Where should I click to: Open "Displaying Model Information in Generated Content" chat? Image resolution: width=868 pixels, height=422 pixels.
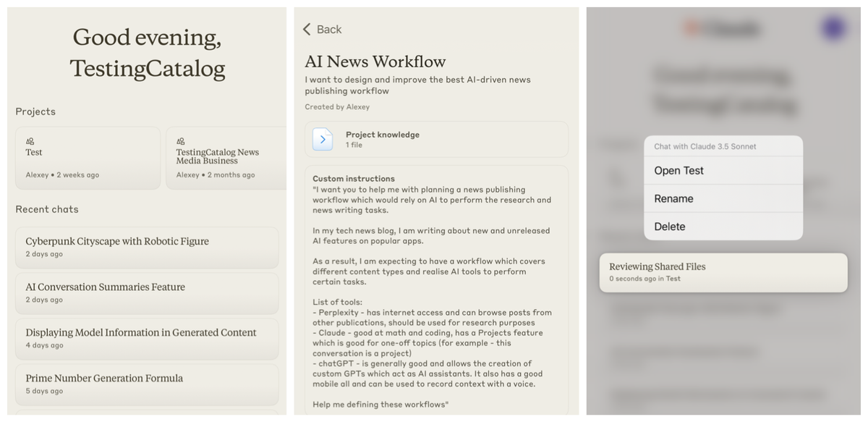[147, 339]
